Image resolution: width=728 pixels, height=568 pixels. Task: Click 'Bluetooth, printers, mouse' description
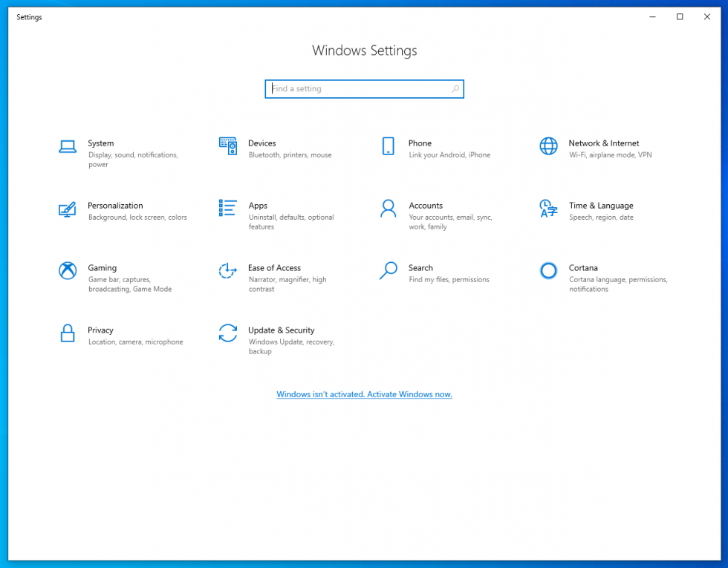[290, 155]
